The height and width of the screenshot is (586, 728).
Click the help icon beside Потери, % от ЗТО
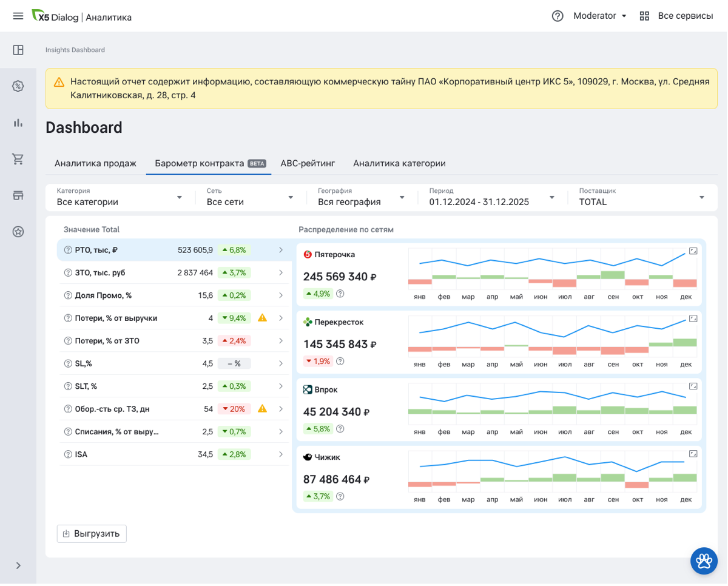point(68,341)
